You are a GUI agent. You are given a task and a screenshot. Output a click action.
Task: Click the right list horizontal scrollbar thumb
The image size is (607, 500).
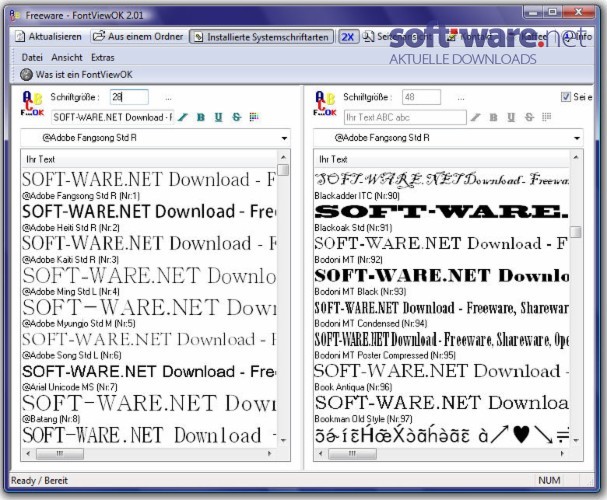352,453
